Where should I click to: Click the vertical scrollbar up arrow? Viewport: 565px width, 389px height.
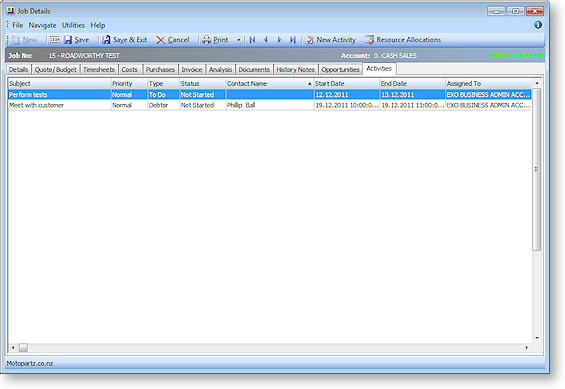coord(537,83)
